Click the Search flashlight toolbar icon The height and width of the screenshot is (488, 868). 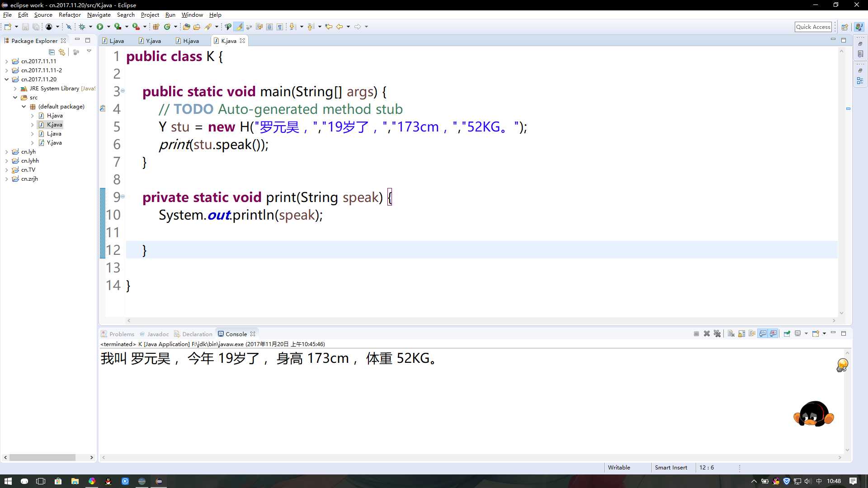pos(208,27)
